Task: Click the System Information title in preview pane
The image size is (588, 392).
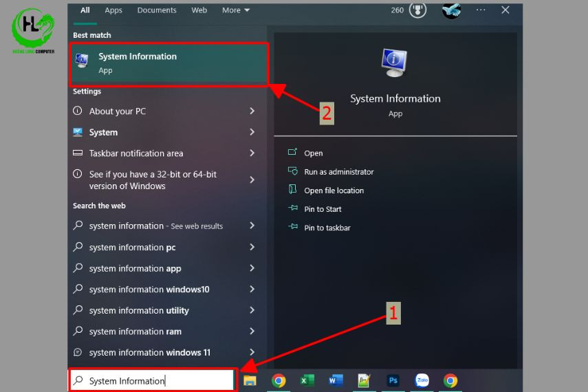Action: (395, 98)
